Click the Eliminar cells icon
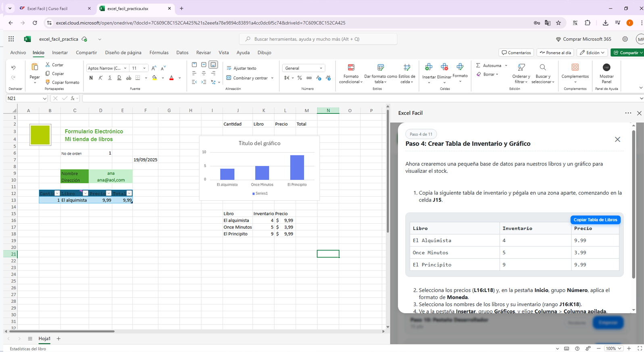 point(444,67)
